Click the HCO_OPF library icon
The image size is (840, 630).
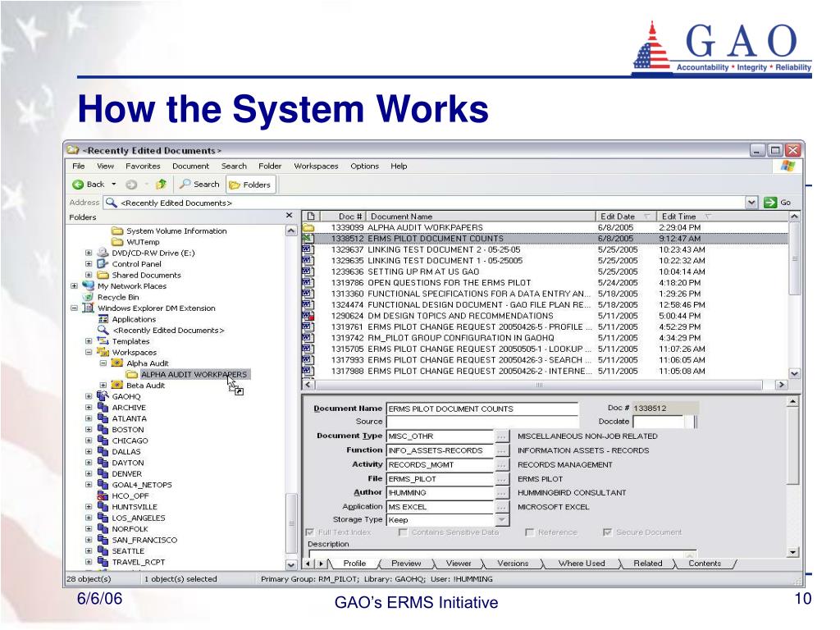click(x=103, y=495)
